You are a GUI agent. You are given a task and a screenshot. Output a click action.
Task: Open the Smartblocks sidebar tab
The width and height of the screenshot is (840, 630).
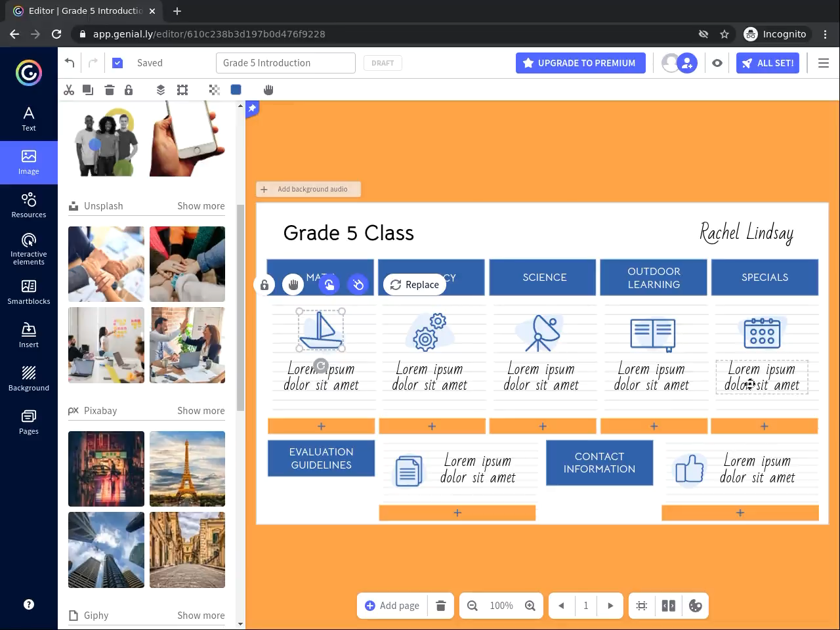pos(29,292)
